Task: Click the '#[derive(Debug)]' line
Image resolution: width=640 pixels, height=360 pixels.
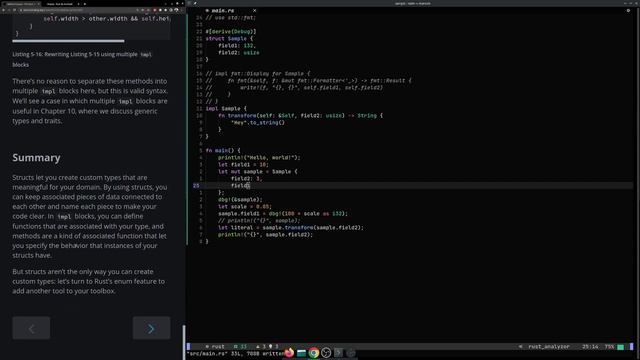Action: tap(231, 31)
